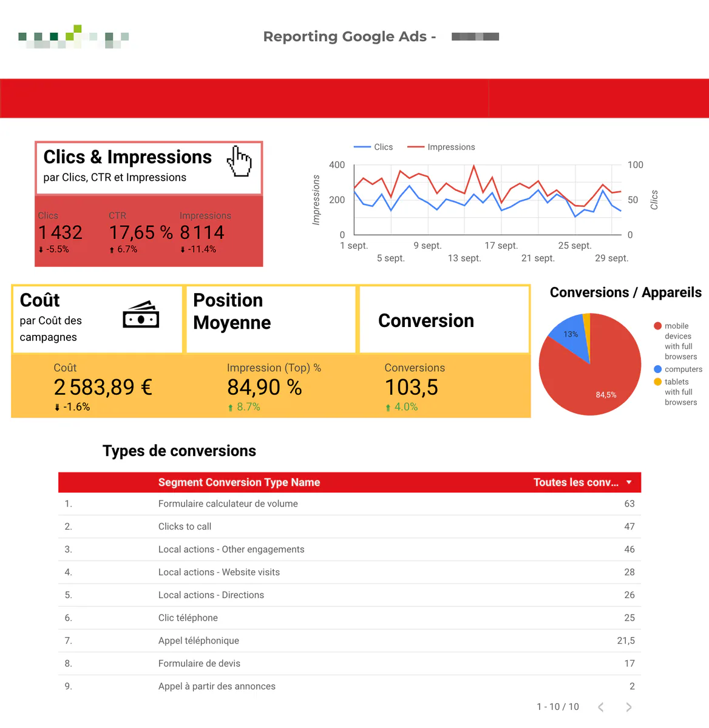
Task: Click the Impression Top change 8.7%
Action: [244, 407]
